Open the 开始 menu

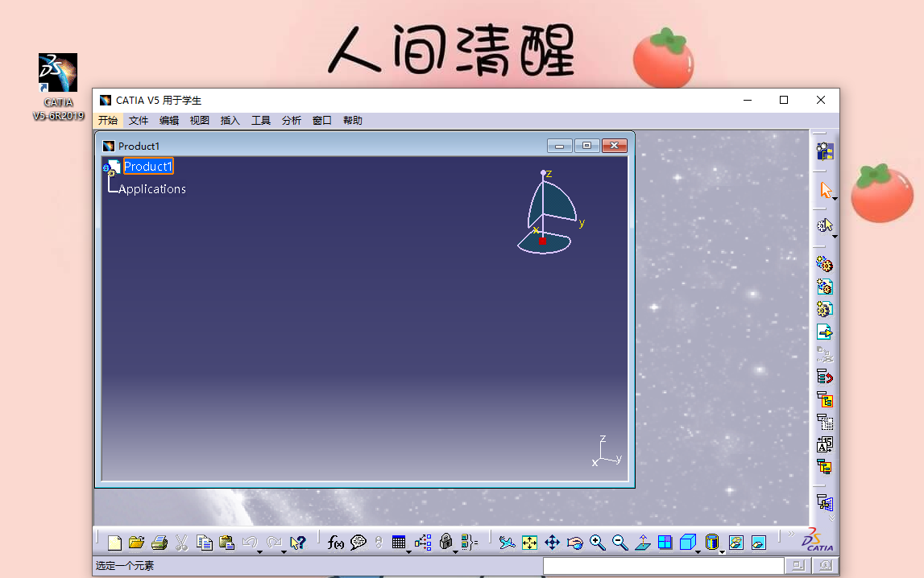[x=108, y=120]
